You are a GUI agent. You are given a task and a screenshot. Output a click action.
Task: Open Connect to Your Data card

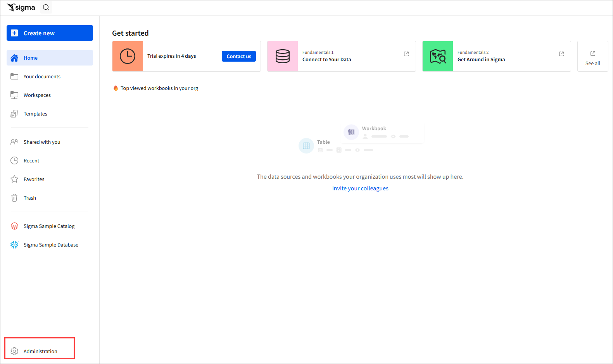pos(342,56)
